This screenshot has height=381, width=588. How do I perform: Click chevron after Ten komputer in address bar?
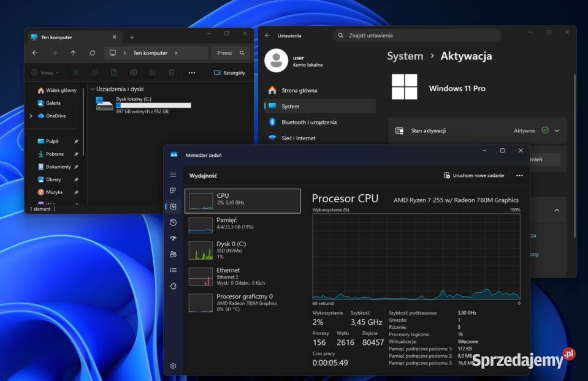176,53
